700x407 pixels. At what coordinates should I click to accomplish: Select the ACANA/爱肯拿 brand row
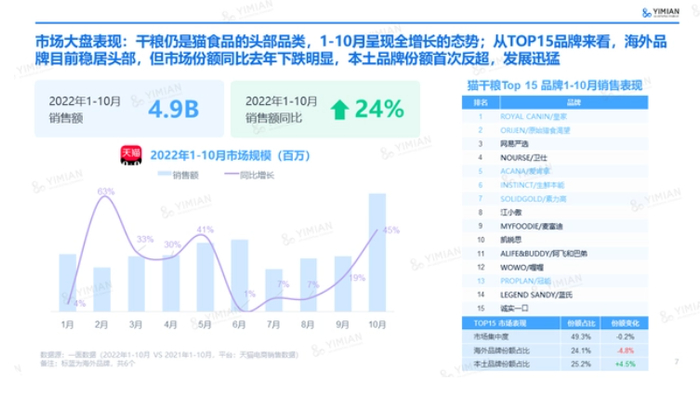pyautogui.click(x=555, y=171)
